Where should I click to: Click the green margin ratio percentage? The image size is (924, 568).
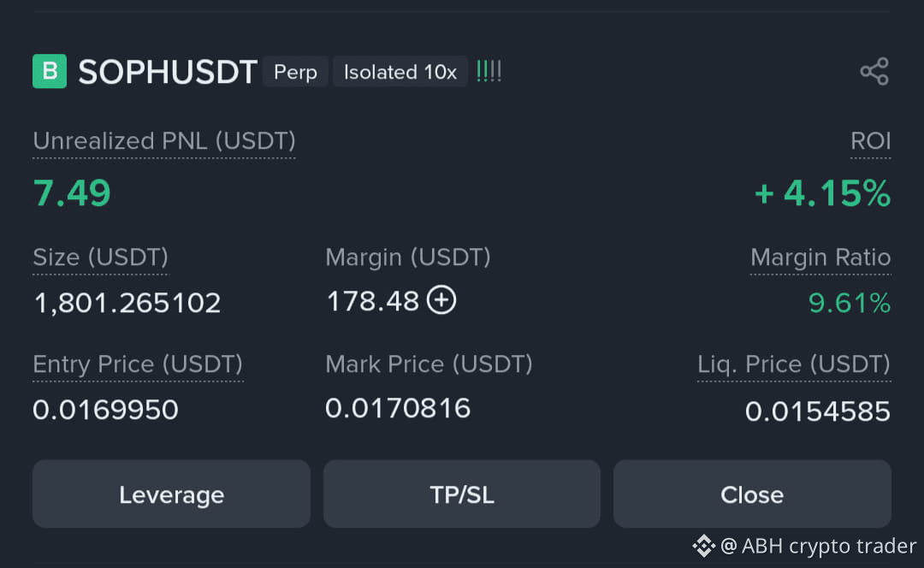[850, 303]
